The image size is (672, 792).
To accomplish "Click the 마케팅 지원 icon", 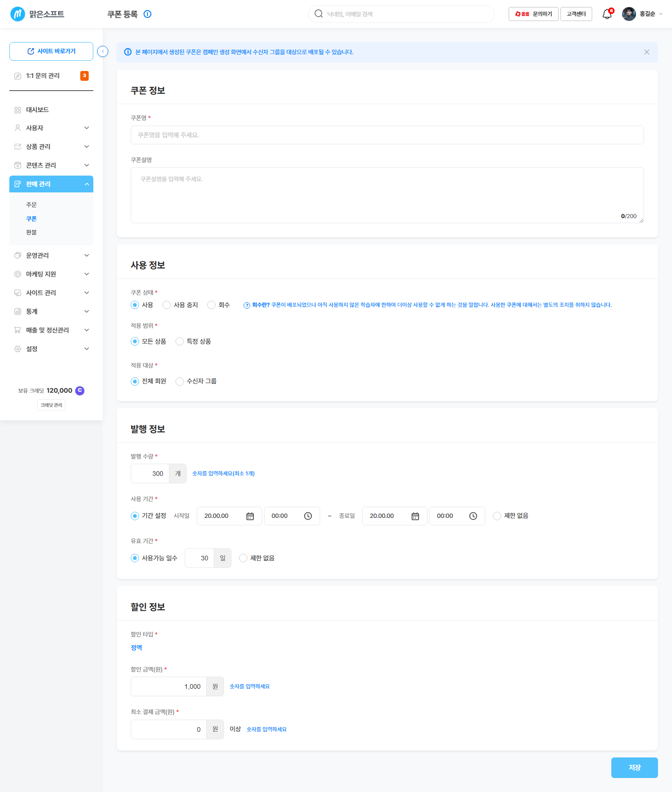I will 18,274.
